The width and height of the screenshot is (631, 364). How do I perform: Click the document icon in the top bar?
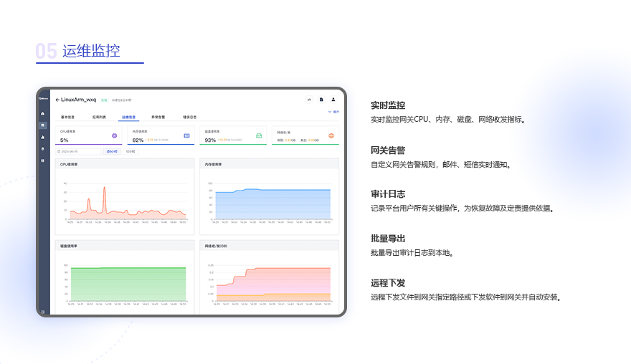pos(321,100)
